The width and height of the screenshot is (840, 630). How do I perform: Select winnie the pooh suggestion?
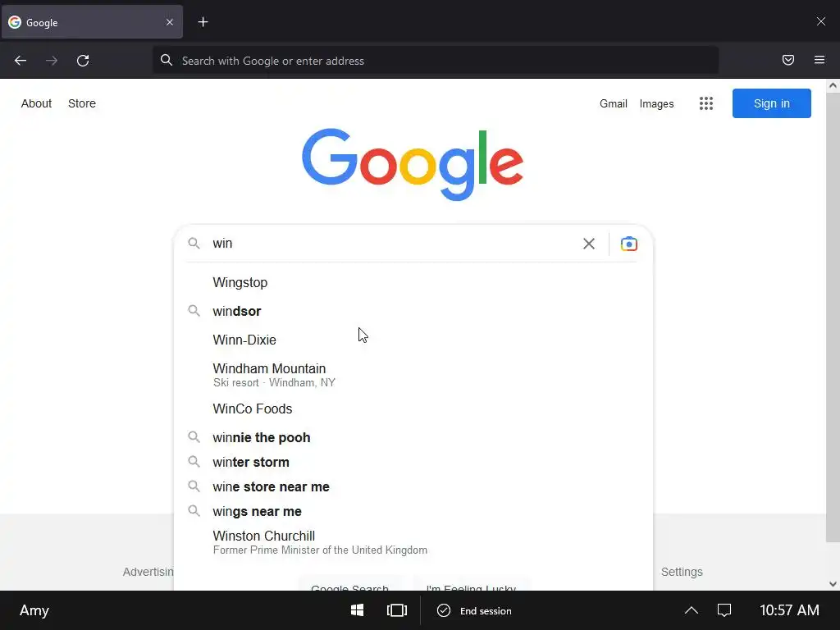[413, 437]
